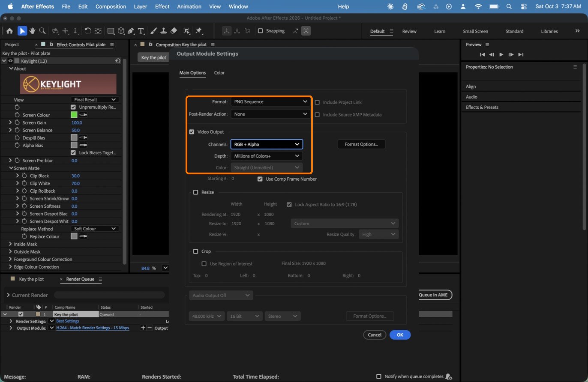This screenshot has height=382, width=588.
Task: Activate the Puppet Pin tool
Action: 198,31
